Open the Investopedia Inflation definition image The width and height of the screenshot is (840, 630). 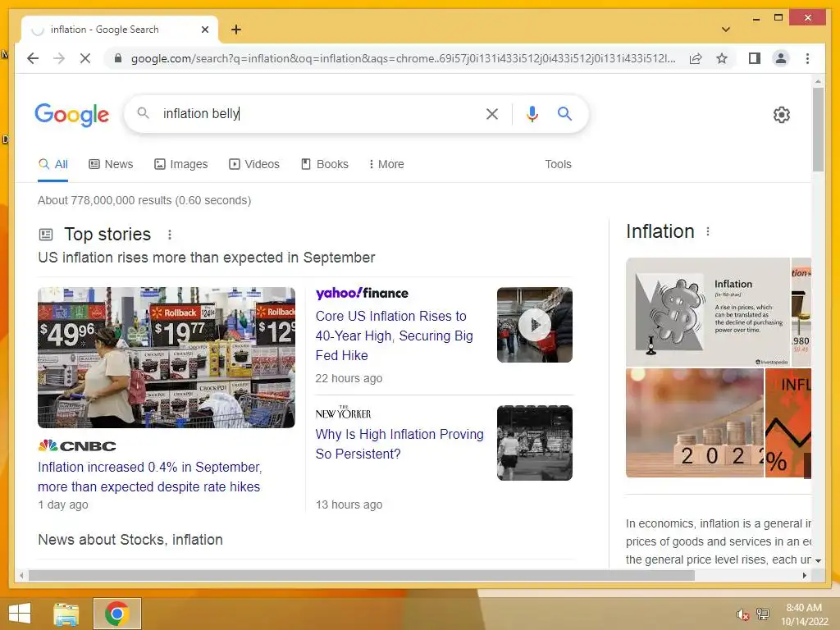point(708,313)
